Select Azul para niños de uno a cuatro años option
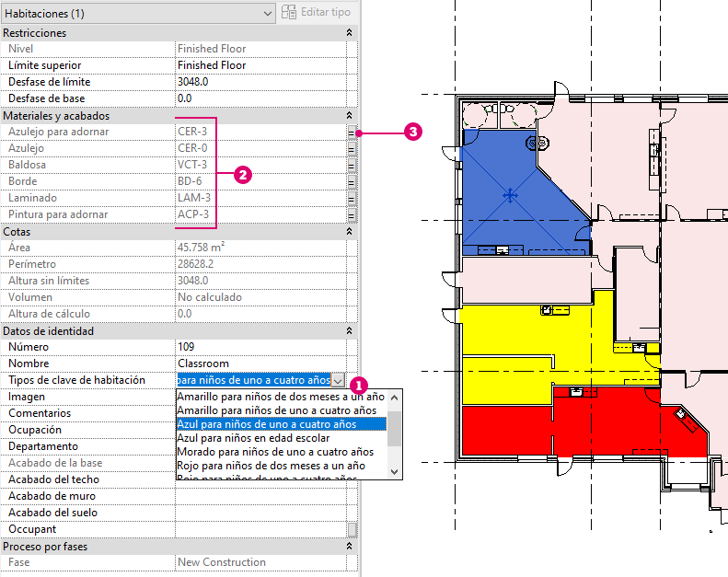728x577 pixels. coord(281,424)
